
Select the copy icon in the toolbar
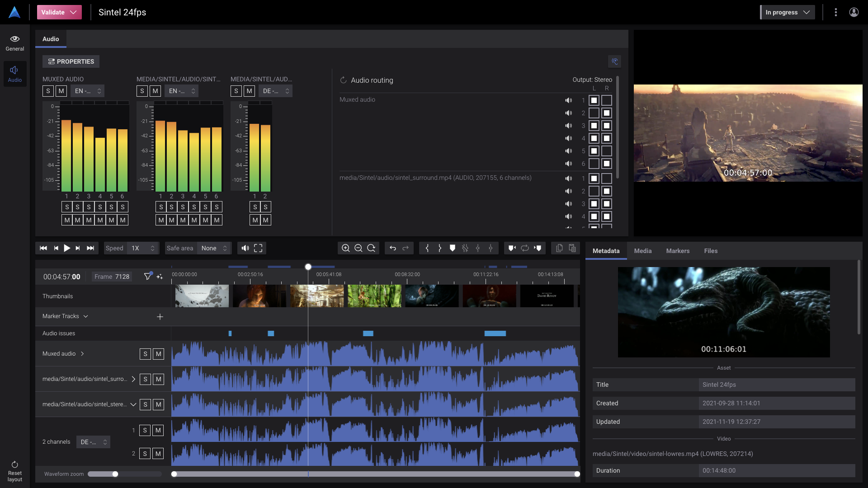559,248
